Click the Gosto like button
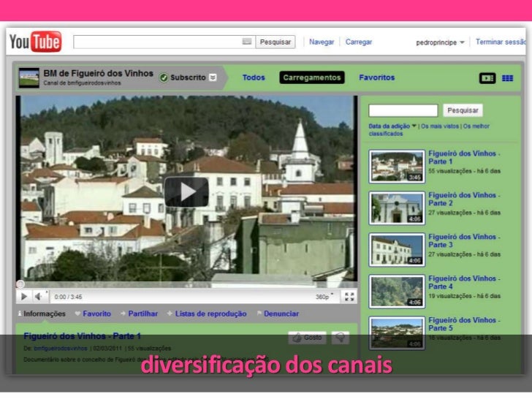The image size is (532, 399). tap(308, 338)
